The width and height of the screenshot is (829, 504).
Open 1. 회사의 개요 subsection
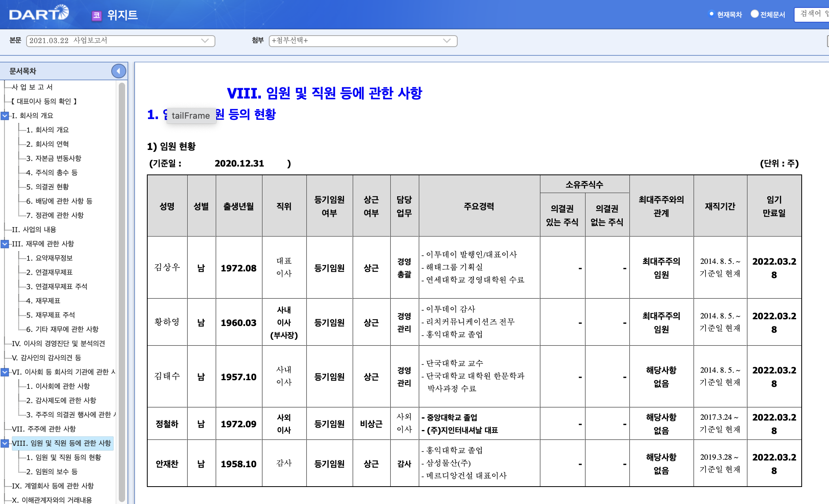click(48, 130)
